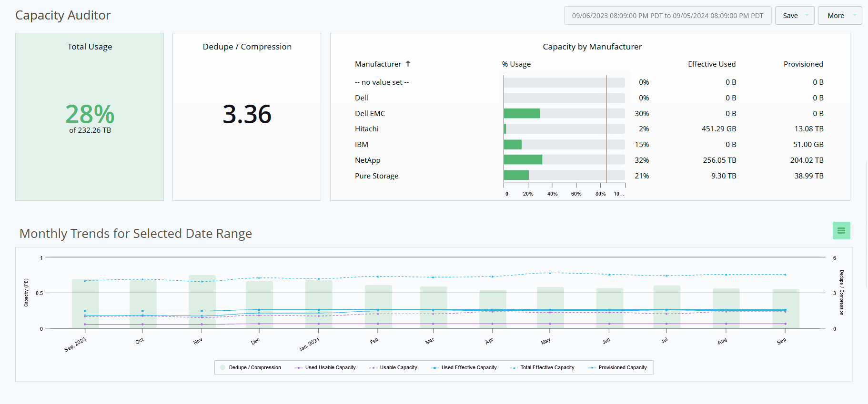
Task: Click the 3.36 Dedupe / Compression value
Action: [247, 114]
